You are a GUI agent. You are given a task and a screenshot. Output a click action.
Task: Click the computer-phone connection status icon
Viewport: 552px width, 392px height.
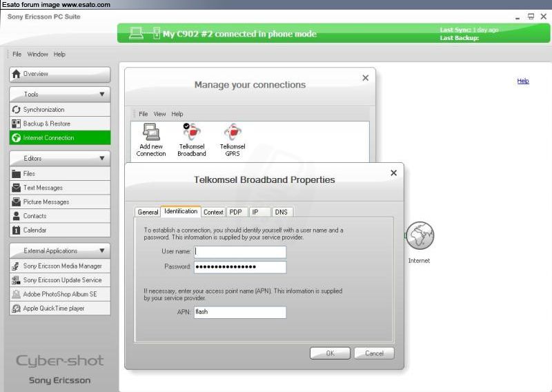145,33
